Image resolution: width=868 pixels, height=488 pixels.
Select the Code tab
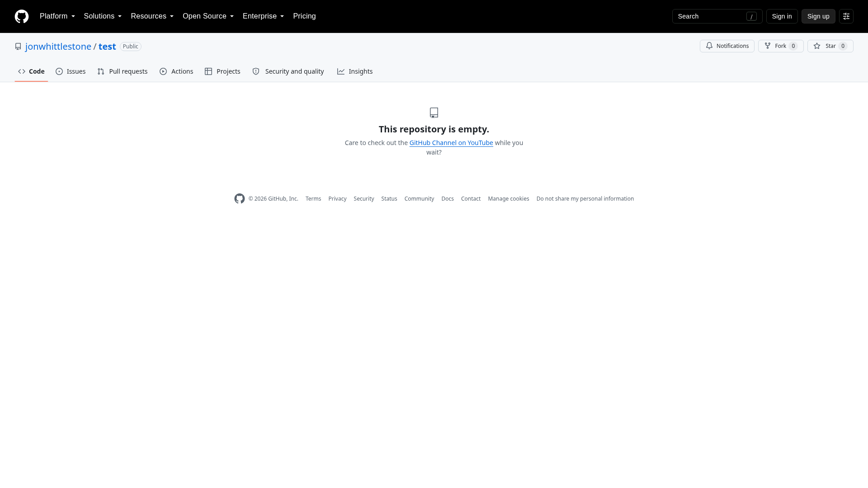(x=31, y=71)
